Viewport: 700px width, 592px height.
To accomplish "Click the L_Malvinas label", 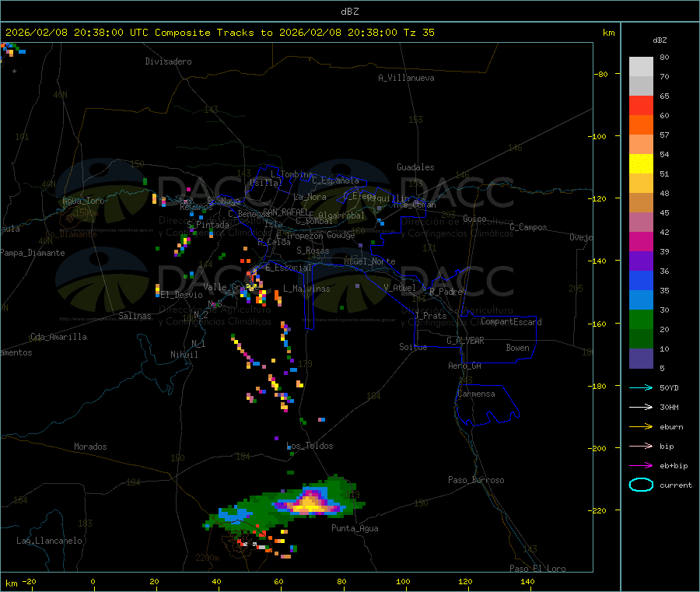I will (x=306, y=289).
